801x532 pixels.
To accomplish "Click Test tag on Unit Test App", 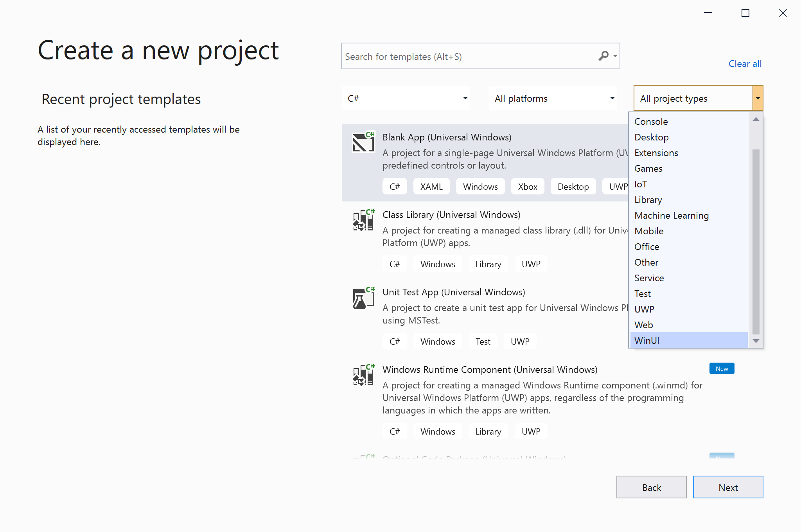I will [483, 341].
